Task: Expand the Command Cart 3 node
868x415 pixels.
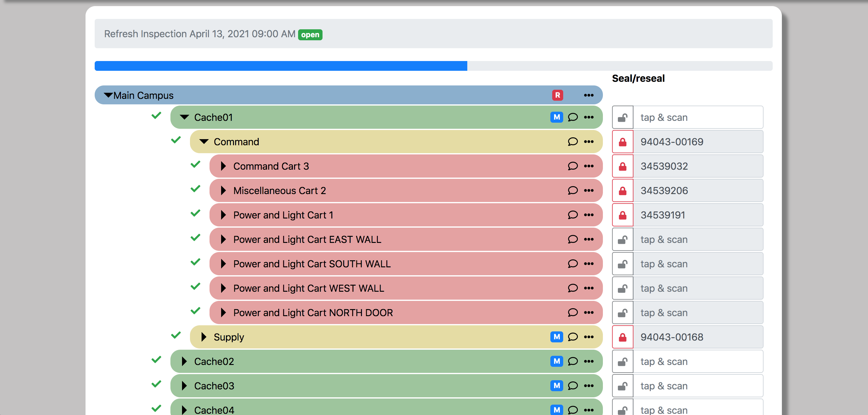Action: [x=223, y=166]
